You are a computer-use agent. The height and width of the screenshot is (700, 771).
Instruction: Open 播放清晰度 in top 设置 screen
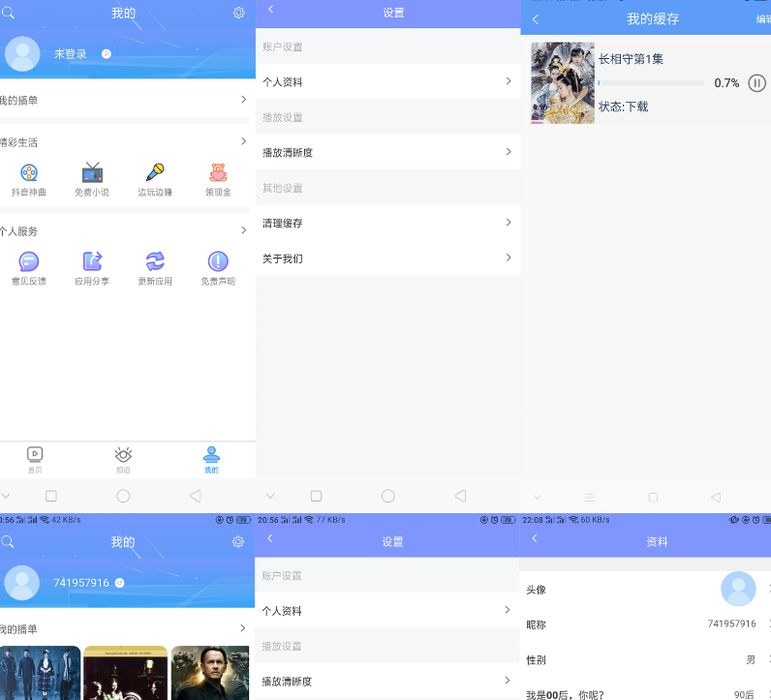pyautogui.click(x=388, y=152)
